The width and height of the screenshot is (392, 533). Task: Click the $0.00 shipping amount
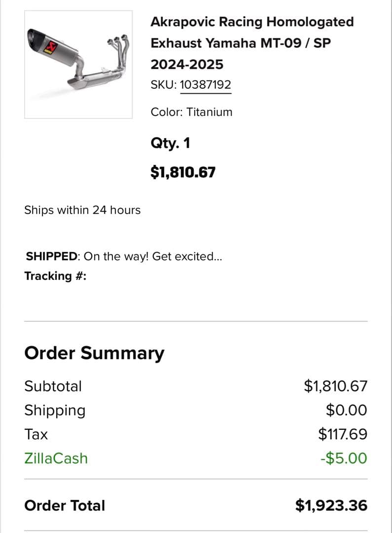pyautogui.click(x=346, y=410)
